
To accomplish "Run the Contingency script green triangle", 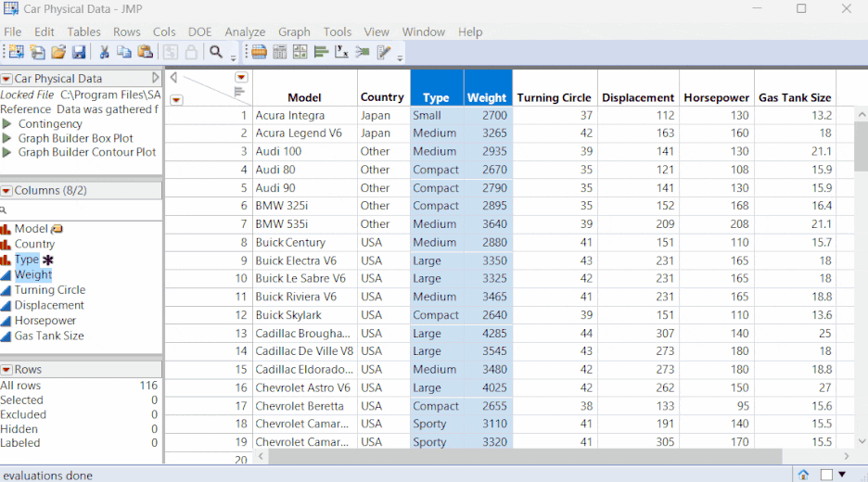I will click(x=7, y=124).
